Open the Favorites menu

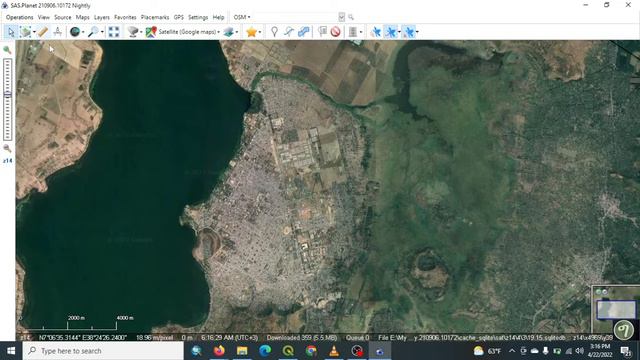[x=125, y=17]
